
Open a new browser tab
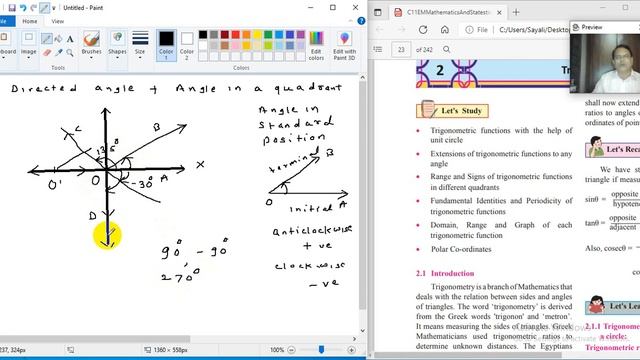tap(516, 13)
